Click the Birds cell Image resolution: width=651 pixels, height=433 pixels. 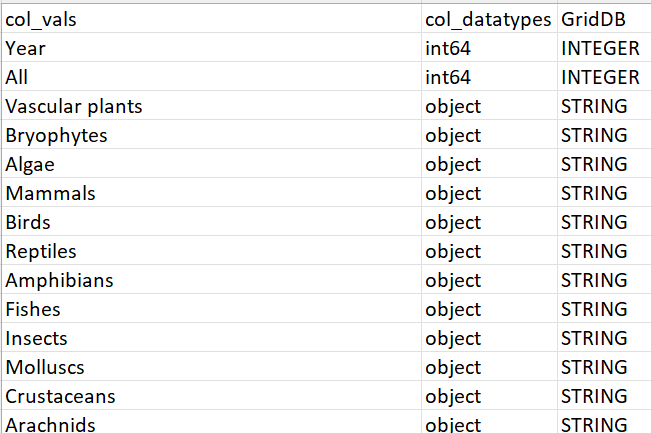coord(28,222)
